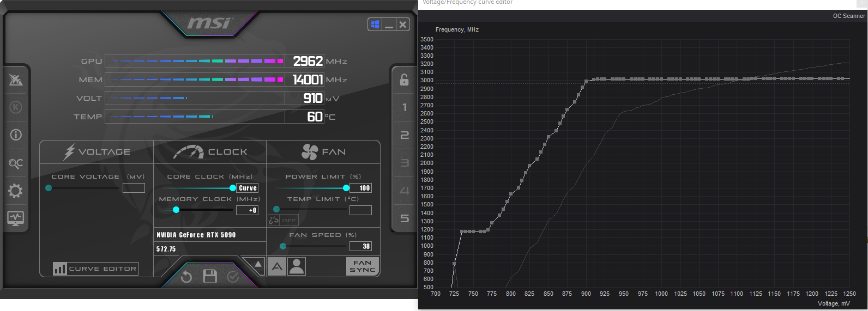
Task: Click the bar chart icon beside Curve Editor
Action: coord(60,269)
